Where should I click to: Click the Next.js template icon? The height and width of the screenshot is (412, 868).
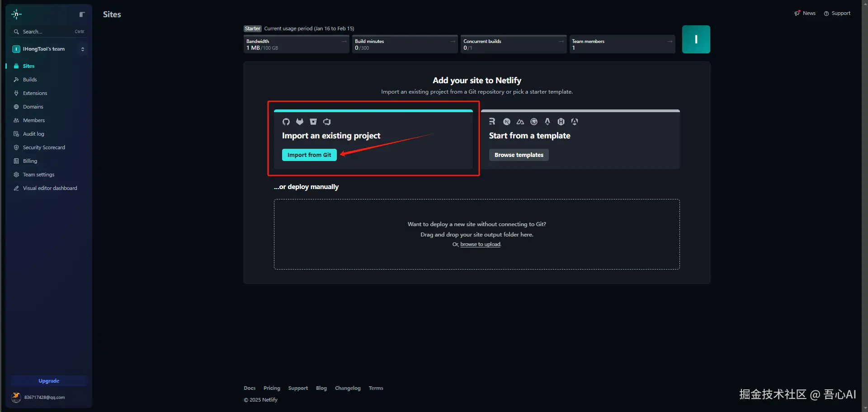[507, 122]
